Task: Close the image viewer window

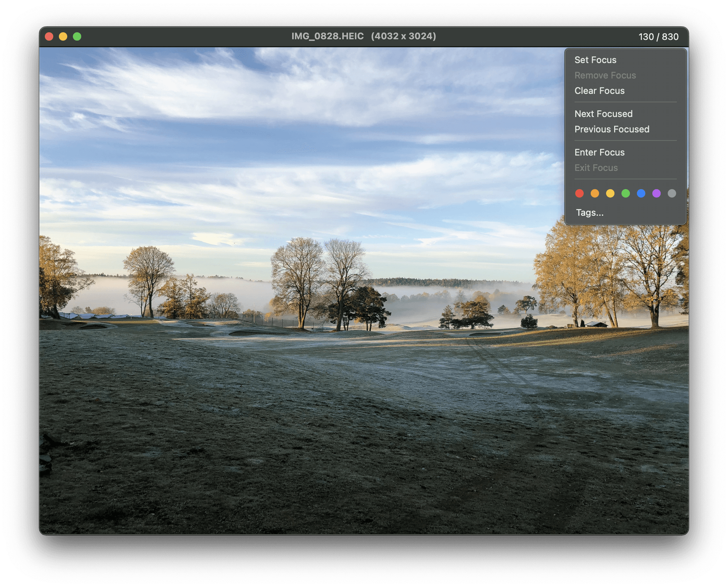Action: click(x=49, y=37)
